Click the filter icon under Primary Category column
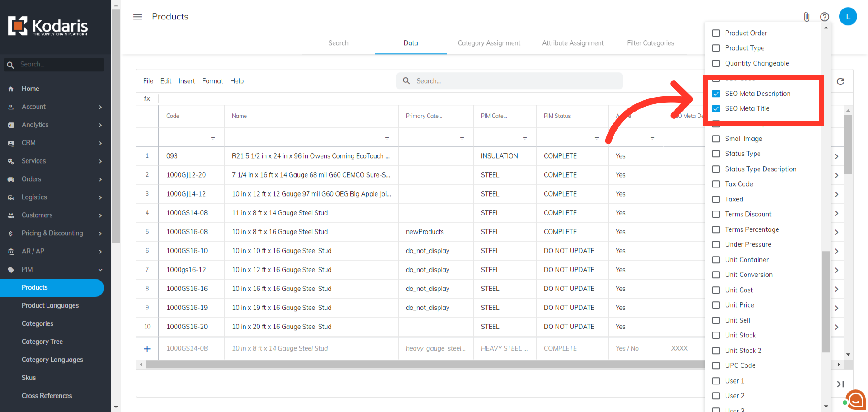This screenshot has width=868, height=412. 462,137
